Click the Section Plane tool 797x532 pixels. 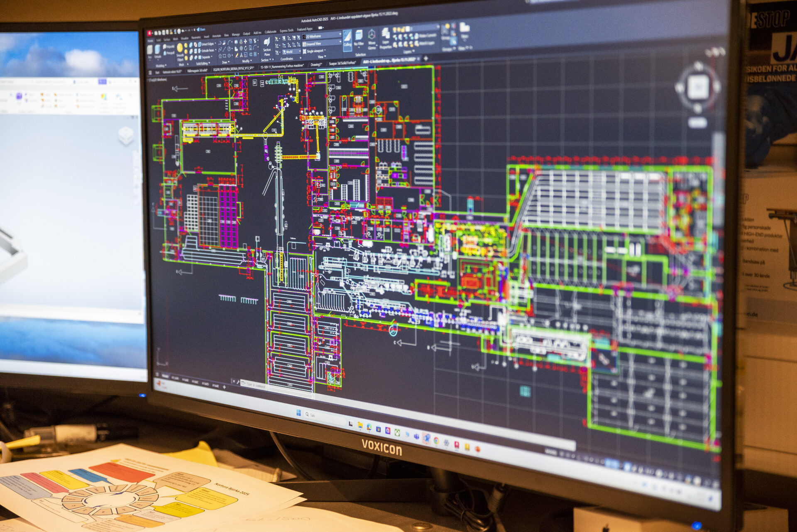point(267,47)
